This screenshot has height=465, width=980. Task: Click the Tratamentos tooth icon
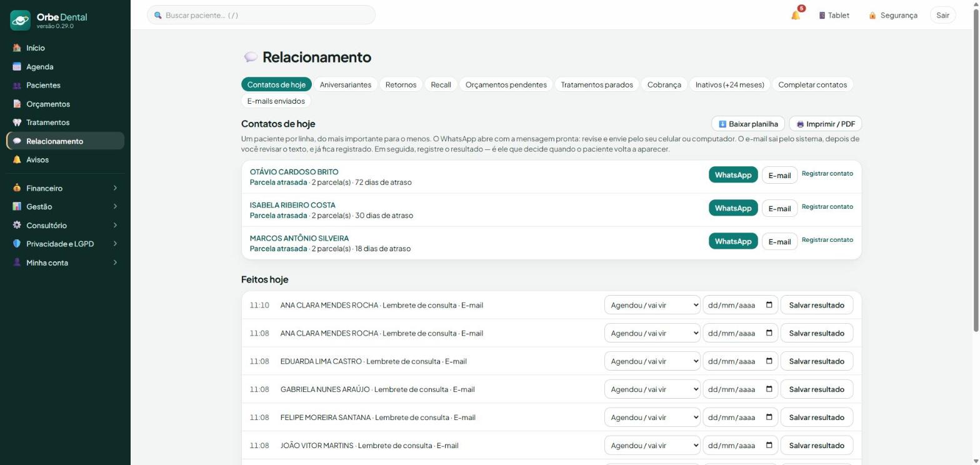click(17, 122)
